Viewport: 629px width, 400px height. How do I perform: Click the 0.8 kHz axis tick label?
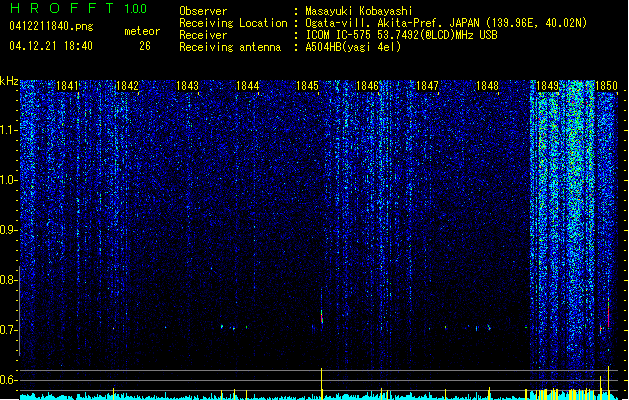pos(8,280)
